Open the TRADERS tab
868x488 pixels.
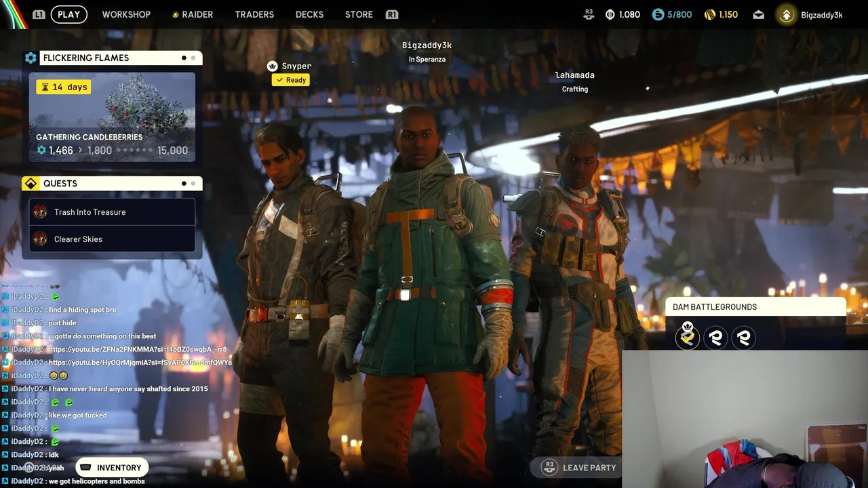pyautogui.click(x=254, y=14)
